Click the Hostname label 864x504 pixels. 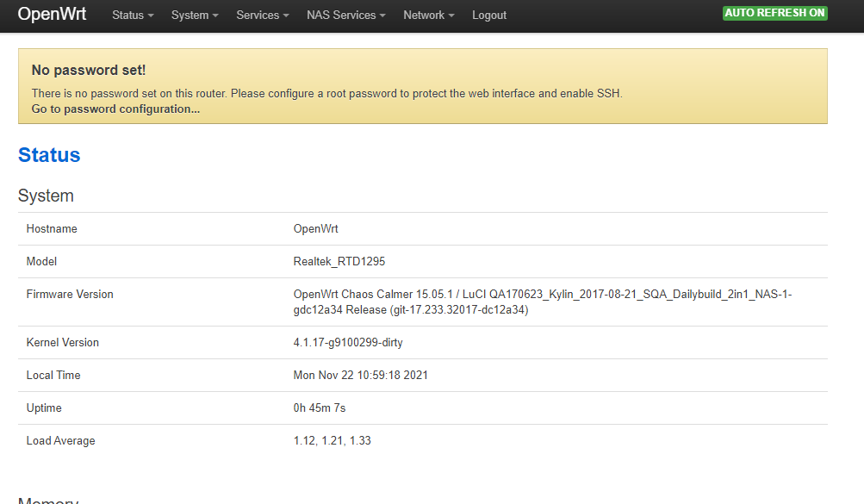click(x=52, y=228)
